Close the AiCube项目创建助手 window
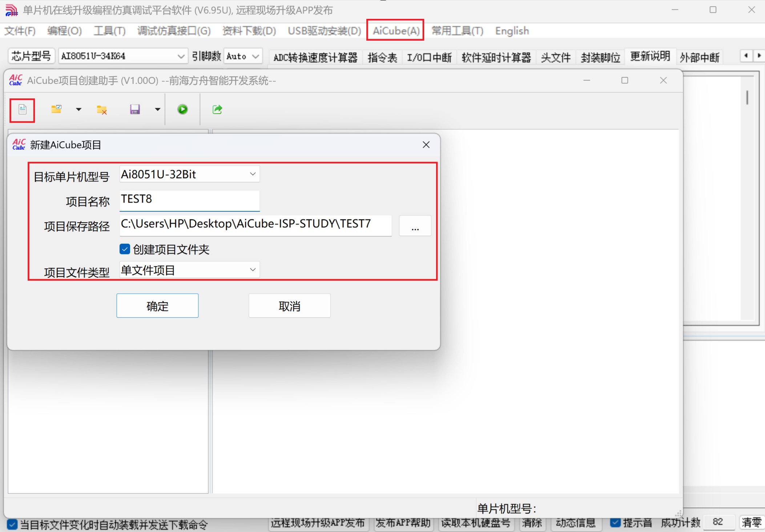Image resolution: width=765 pixels, height=532 pixels. 663,80
